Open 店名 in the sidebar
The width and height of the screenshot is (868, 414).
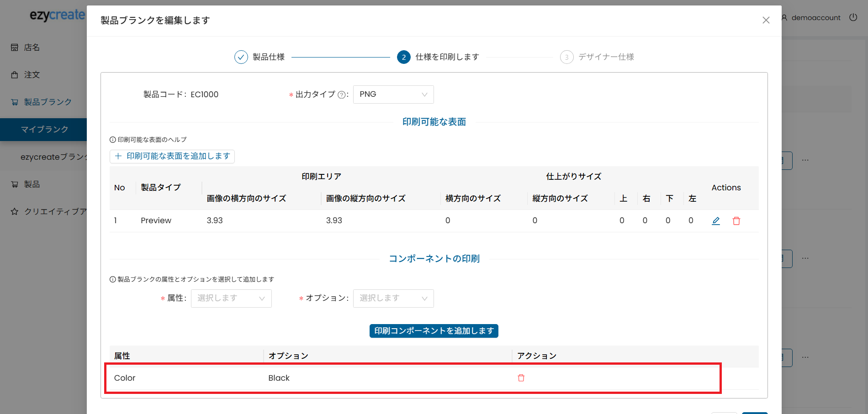click(32, 47)
